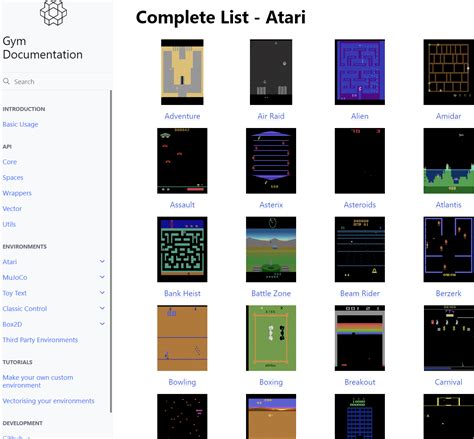Image resolution: width=474 pixels, height=439 pixels.
Task: Go to the Core API page
Action: tap(10, 162)
